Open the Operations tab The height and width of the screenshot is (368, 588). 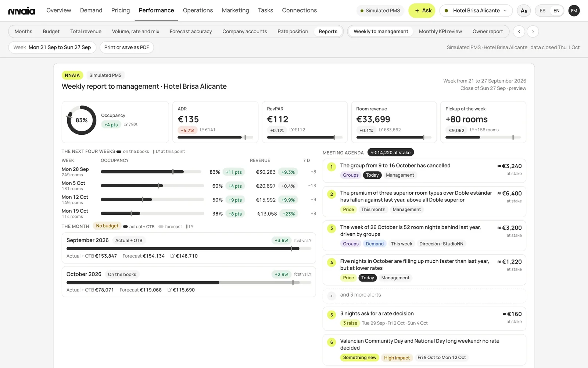coord(198,10)
